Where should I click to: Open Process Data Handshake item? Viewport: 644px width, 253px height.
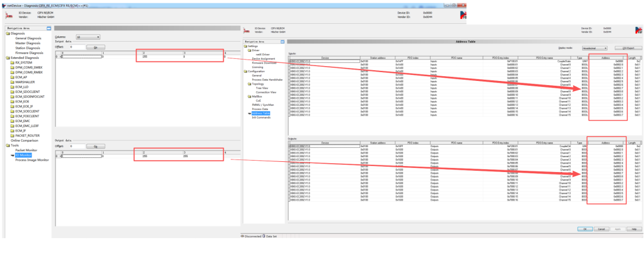267,80
